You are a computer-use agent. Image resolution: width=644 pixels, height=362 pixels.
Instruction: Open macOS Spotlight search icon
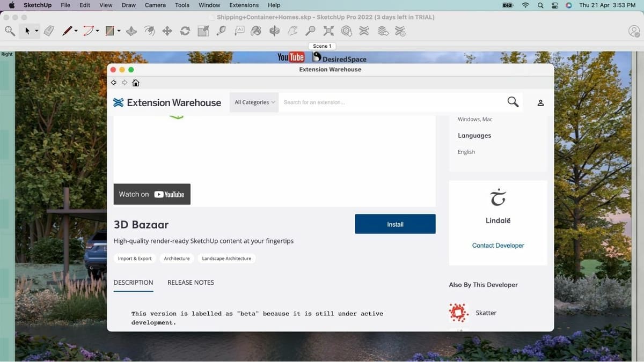[x=540, y=5]
